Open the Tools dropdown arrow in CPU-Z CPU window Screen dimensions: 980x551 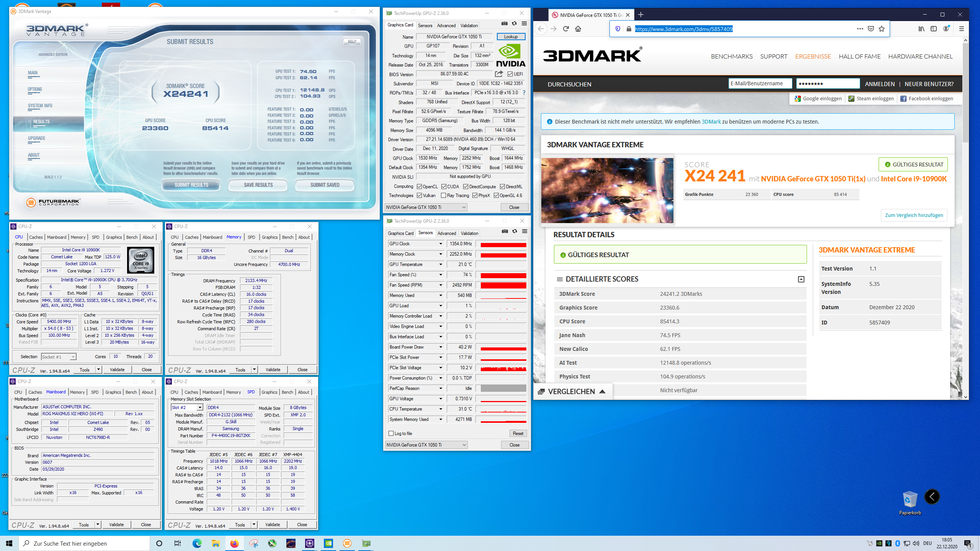tap(98, 370)
